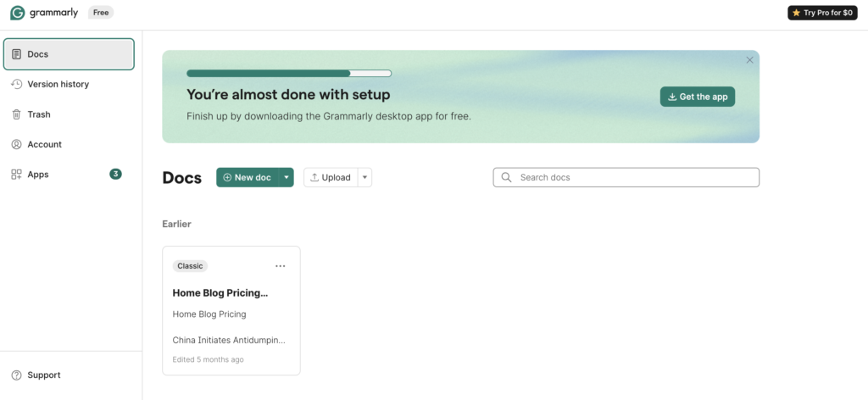Image resolution: width=868 pixels, height=400 pixels.
Task: Create a New doc
Action: 248,178
